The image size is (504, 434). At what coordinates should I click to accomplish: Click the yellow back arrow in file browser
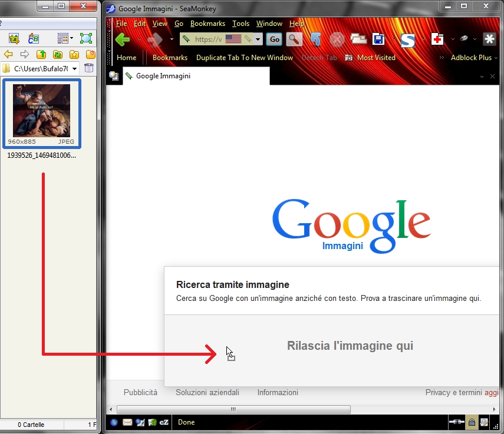coord(8,55)
